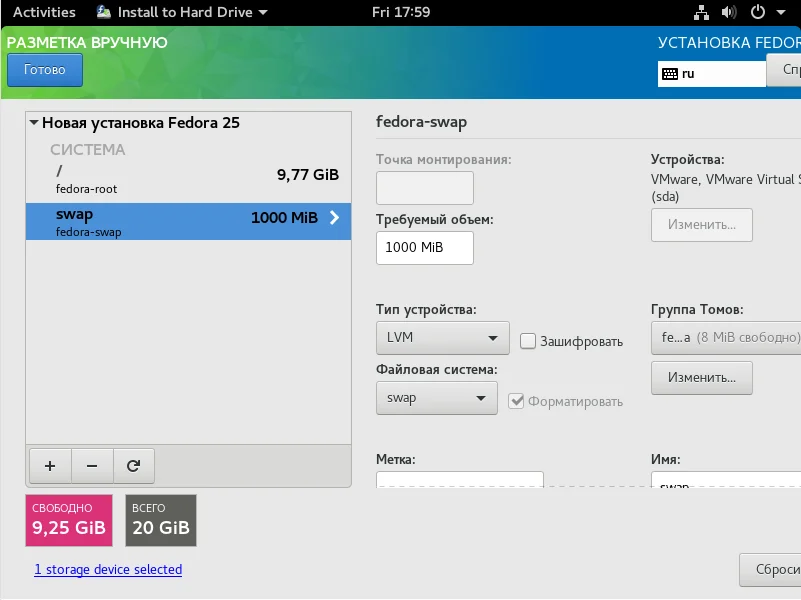Open the 1 storage device selected link
801x600 pixels.
point(108,569)
